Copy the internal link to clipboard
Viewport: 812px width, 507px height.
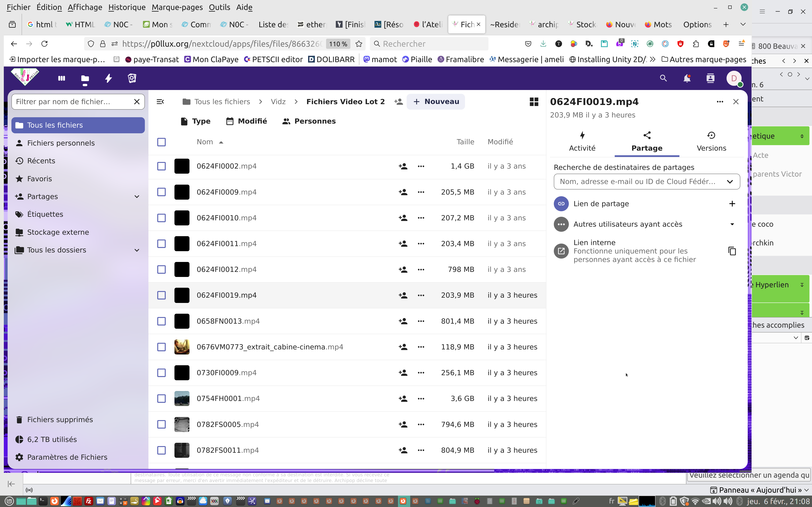coord(732,251)
